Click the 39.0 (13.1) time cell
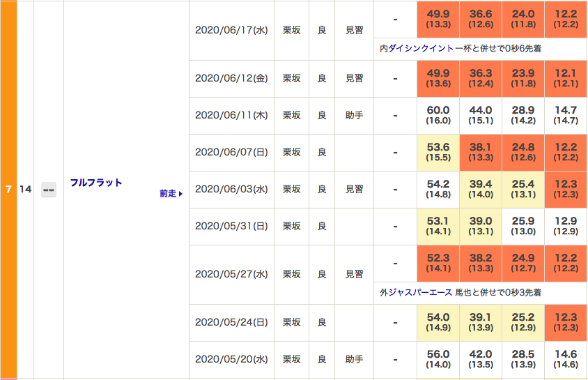The image size is (588, 380). coord(481,226)
